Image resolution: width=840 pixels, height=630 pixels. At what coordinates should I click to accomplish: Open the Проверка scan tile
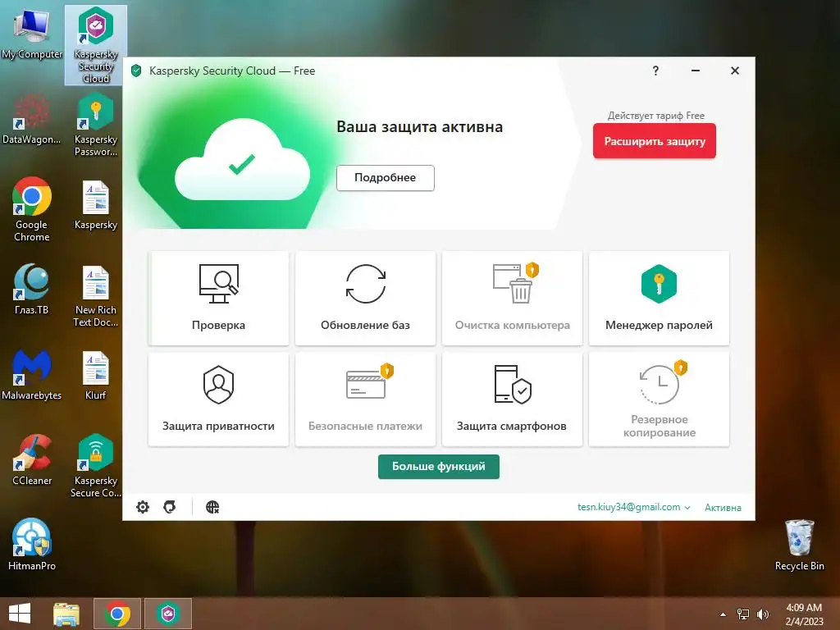point(218,298)
